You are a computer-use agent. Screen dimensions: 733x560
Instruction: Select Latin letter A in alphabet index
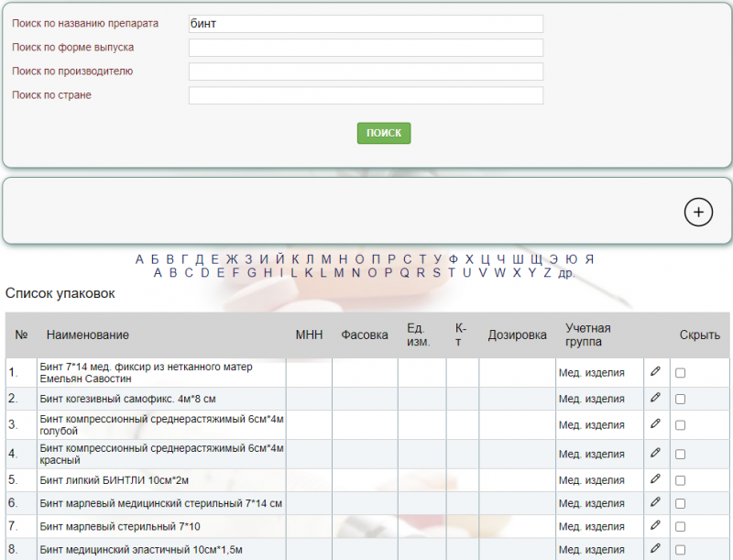pos(159,272)
